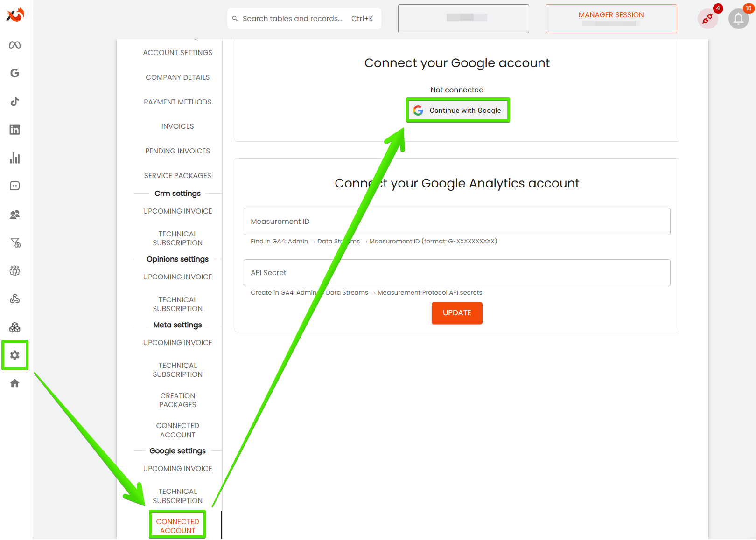Open the Meta section in sidebar
The height and width of the screenshot is (540, 756).
point(15,45)
